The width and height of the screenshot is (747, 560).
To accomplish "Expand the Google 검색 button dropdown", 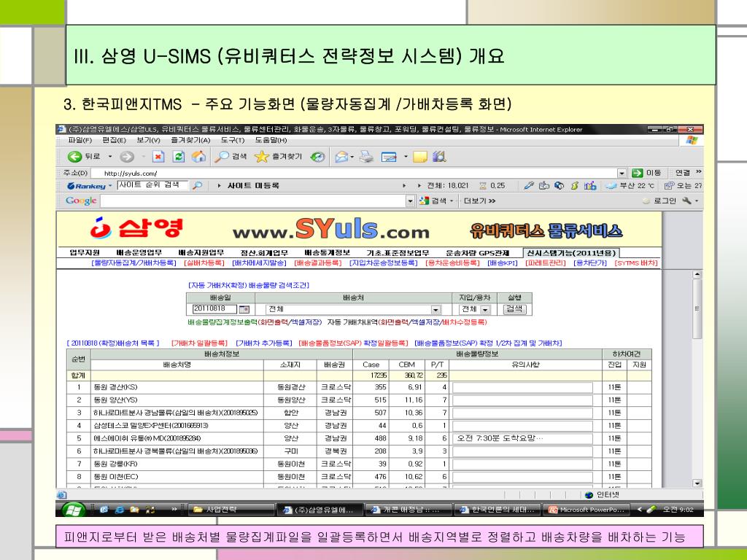I will click(x=452, y=201).
